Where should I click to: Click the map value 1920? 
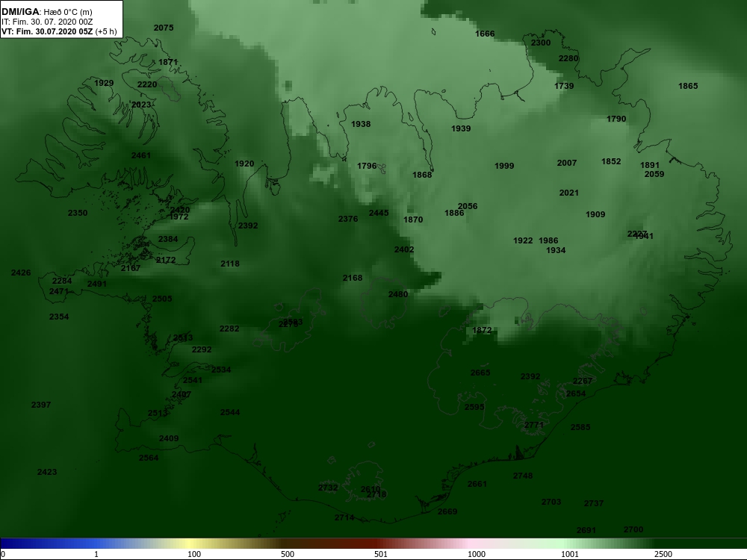pyautogui.click(x=244, y=164)
